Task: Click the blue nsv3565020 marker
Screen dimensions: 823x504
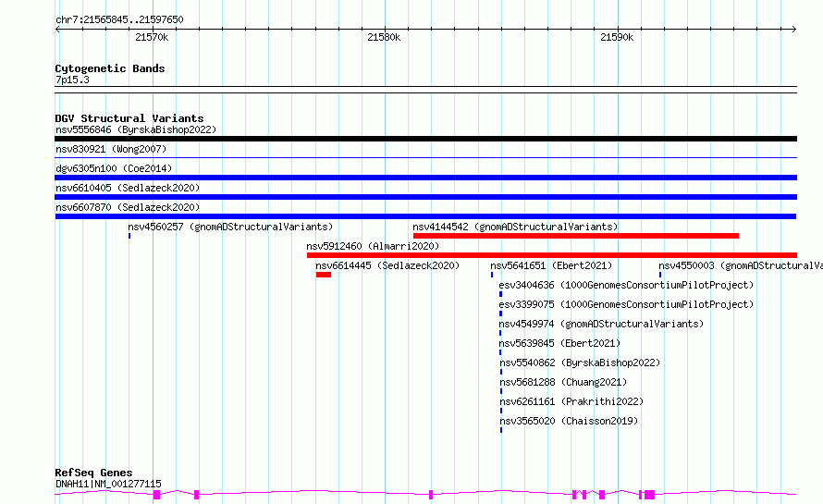Action: (x=501, y=430)
